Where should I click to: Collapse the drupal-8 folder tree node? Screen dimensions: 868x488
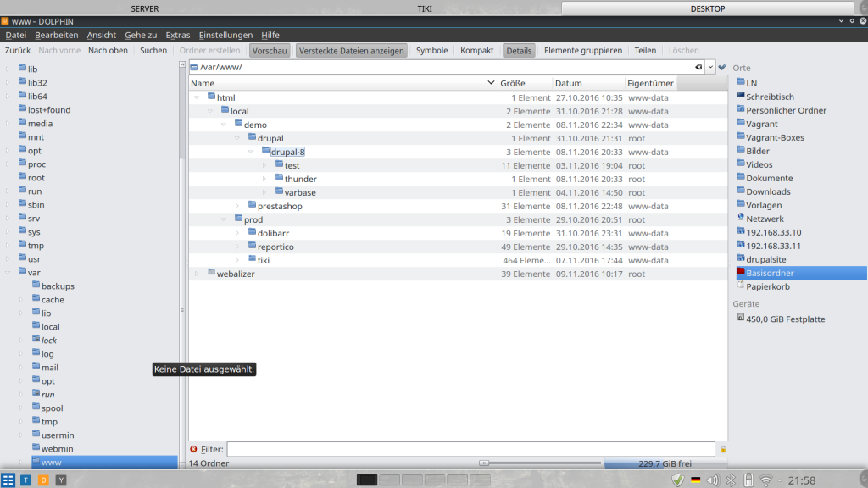coord(251,152)
